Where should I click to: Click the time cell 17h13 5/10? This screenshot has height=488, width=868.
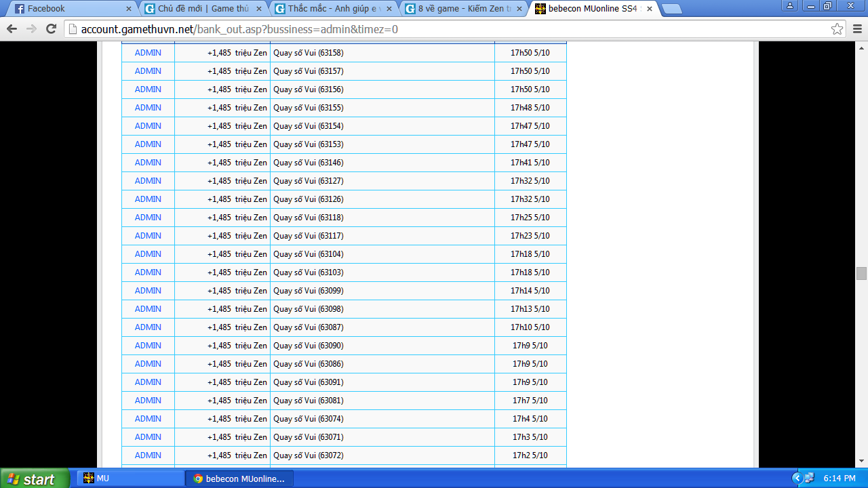pos(530,309)
